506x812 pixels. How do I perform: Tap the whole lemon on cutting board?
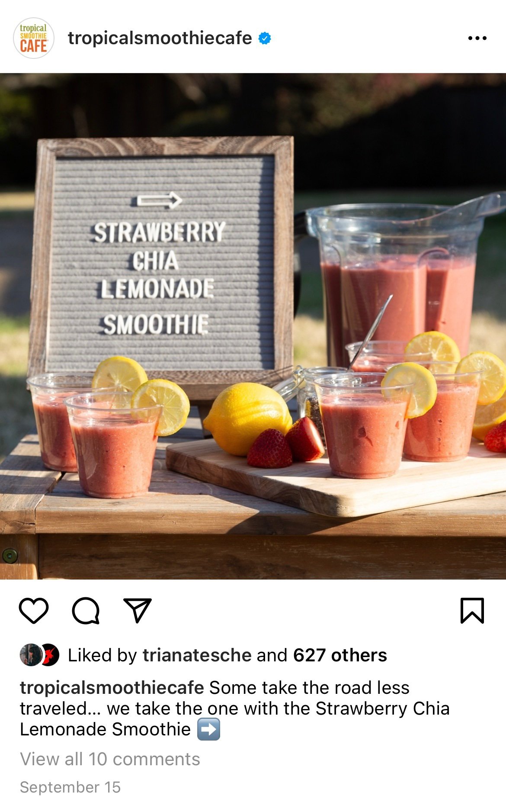[247, 419]
